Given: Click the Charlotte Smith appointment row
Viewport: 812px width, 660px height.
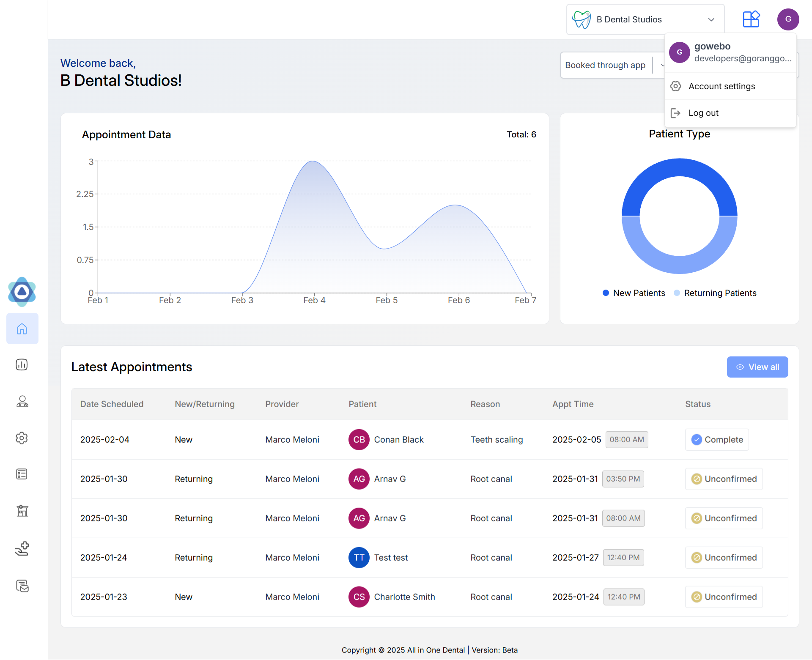Looking at the screenshot, I should click(x=404, y=597).
